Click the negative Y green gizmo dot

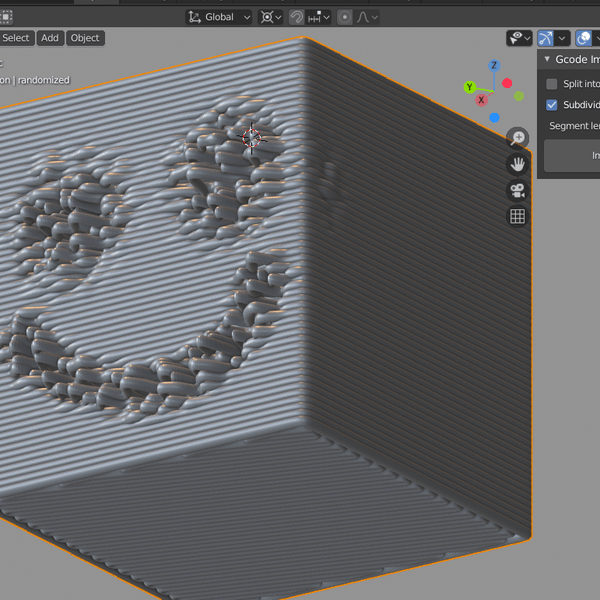click(518, 96)
